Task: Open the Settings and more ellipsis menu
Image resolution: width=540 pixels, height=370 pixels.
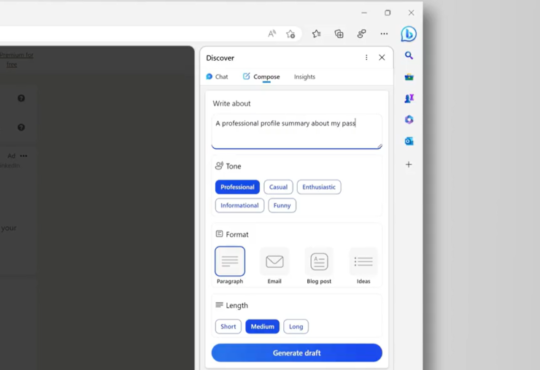Action: [x=384, y=34]
